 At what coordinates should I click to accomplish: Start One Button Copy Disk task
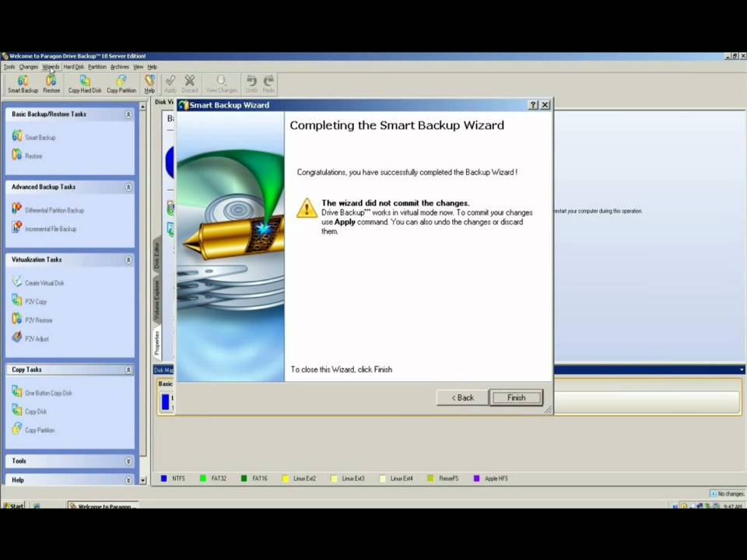click(x=42, y=392)
